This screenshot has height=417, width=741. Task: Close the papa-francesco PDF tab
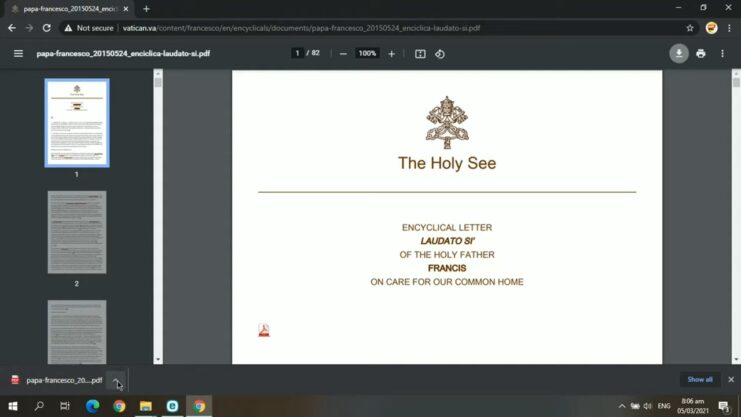point(126,9)
